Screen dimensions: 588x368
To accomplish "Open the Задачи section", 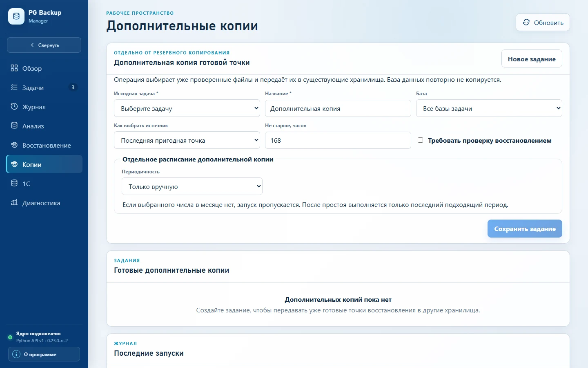I will coord(44,88).
